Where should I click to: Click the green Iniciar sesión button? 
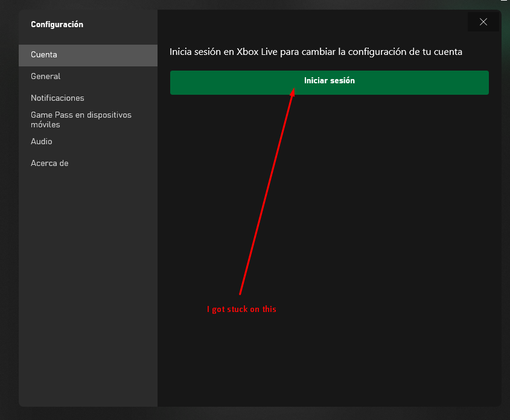pyautogui.click(x=329, y=83)
